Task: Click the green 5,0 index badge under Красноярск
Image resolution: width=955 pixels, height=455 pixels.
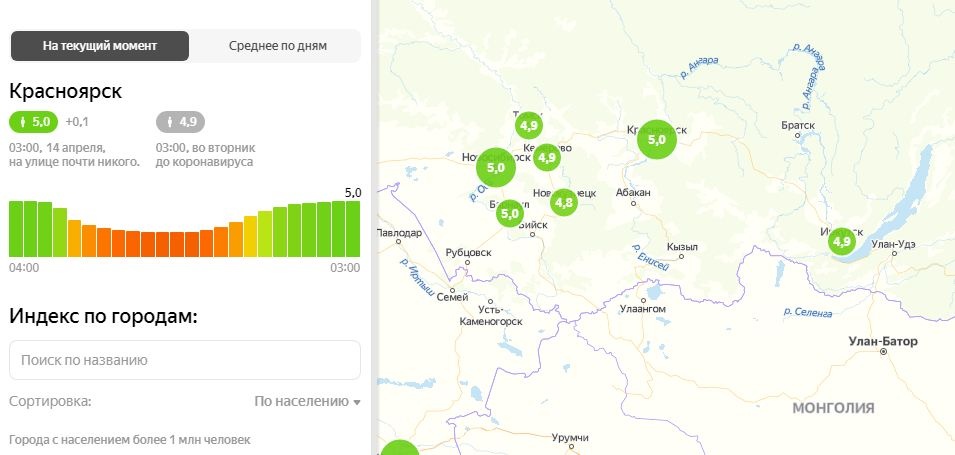Action: coord(34,122)
